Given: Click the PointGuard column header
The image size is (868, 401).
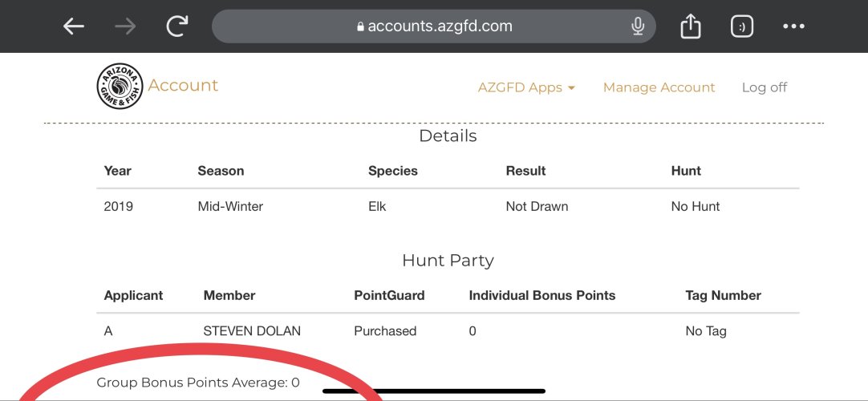Looking at the screenshot, I should 389,295.
